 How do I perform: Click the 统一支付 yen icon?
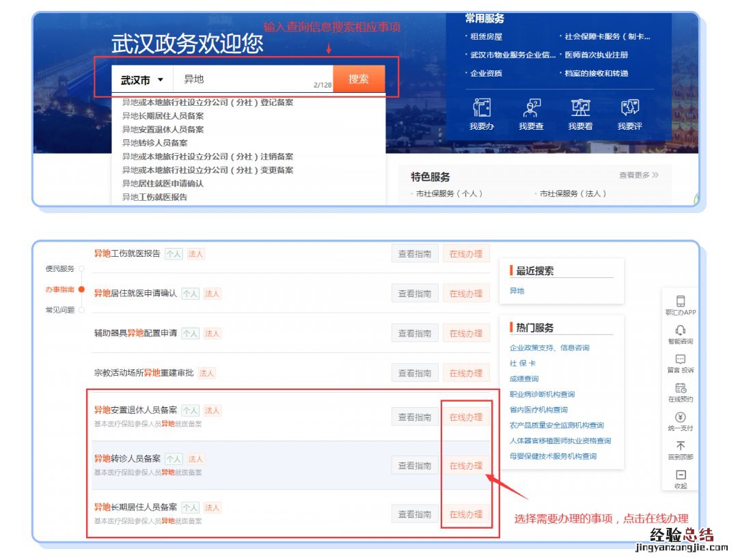(680, 418)
